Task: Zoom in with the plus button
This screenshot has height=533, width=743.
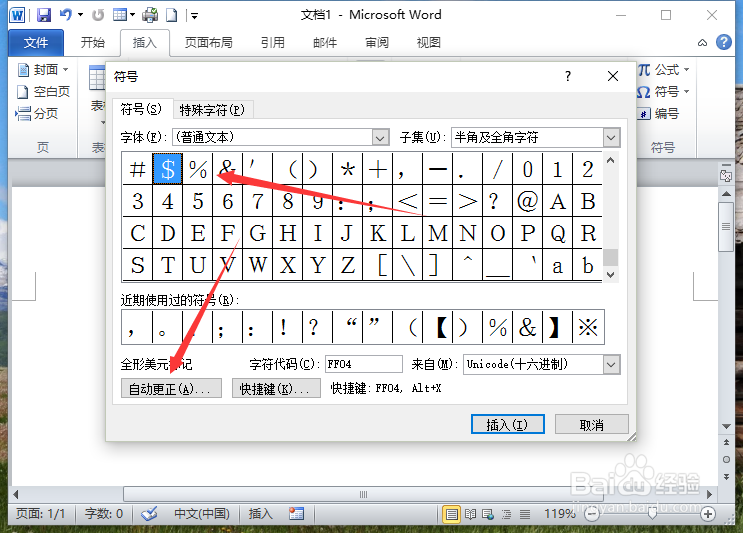Action: point(707,514)
